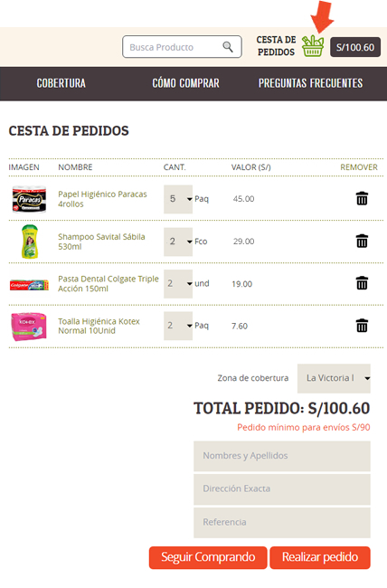Click the Paracas toilet paper thumbnail
The image size is (387, 588).
click(29, 199)
